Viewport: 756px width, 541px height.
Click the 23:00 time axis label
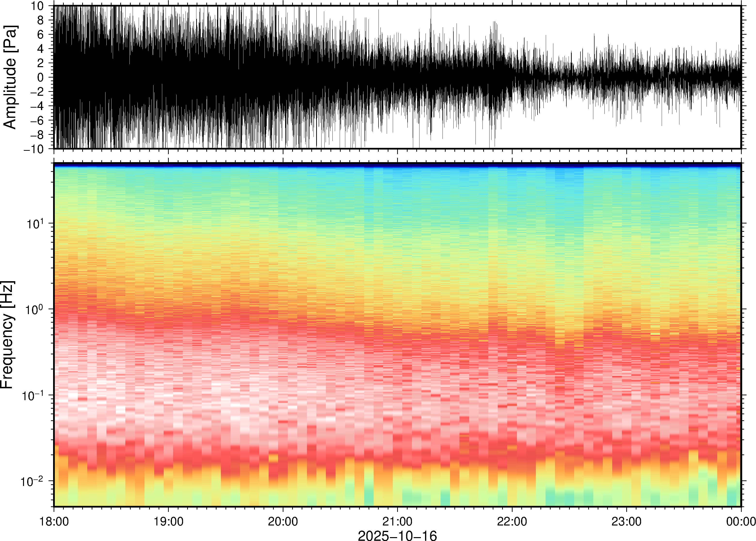(626, 521)
